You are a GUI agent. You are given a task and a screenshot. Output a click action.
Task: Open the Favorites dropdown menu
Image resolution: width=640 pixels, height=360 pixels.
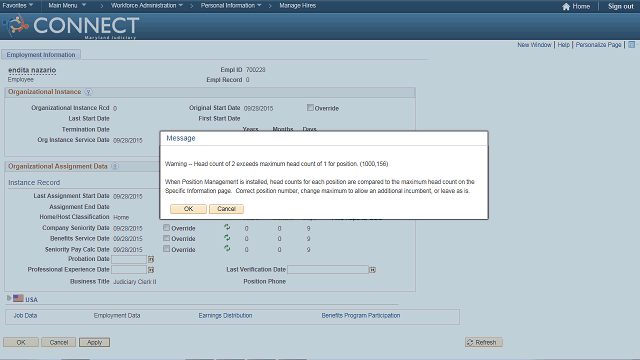coord(18,6)
